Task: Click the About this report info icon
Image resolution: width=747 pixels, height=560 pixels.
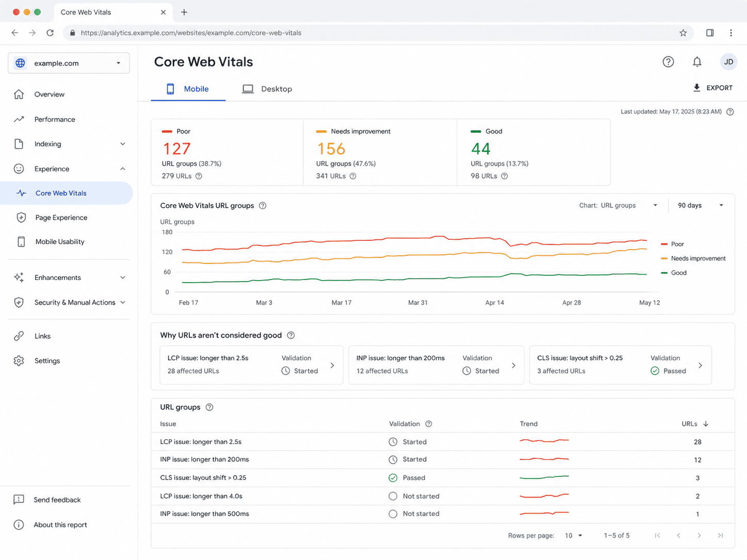Action: [19, 525]
